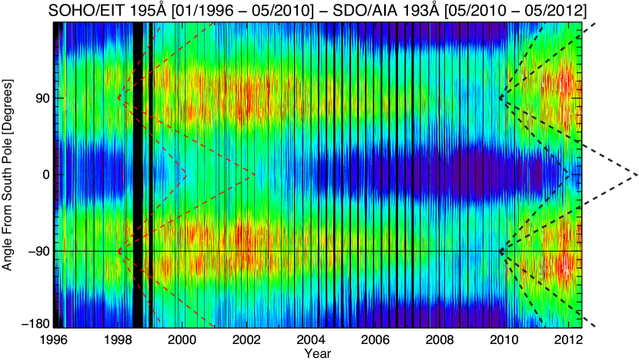The width and height of the screenshot is (639, 364).
Task: Click the inner red dashed lines' crossing vertex
Action: pyautogui.click(x=186, y=175)
